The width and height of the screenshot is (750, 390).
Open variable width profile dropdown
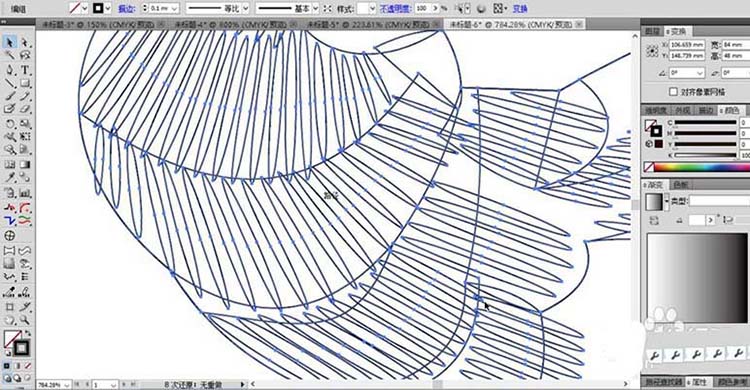(245, 9)
